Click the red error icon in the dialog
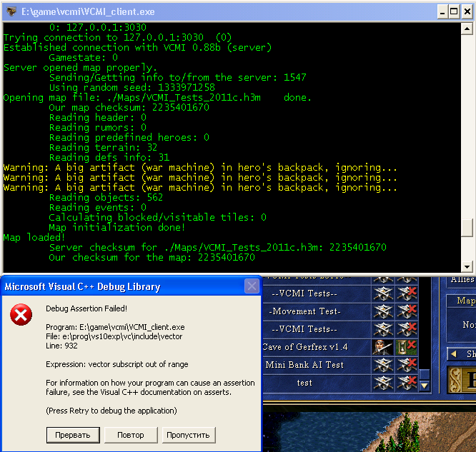 point(21,316)
